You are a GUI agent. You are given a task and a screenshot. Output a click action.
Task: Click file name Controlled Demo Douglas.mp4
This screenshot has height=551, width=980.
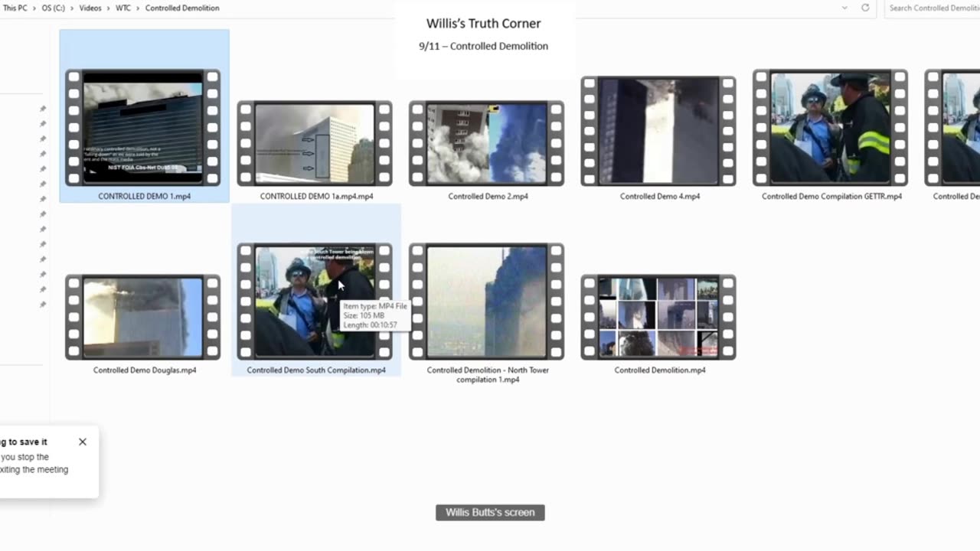(x=145, y=370)
